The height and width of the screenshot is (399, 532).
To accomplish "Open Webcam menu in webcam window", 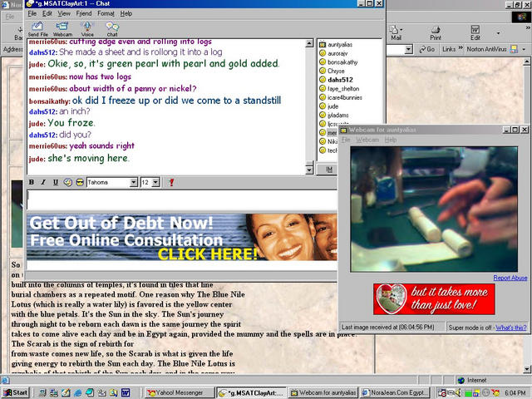I will tap(367, 140).
